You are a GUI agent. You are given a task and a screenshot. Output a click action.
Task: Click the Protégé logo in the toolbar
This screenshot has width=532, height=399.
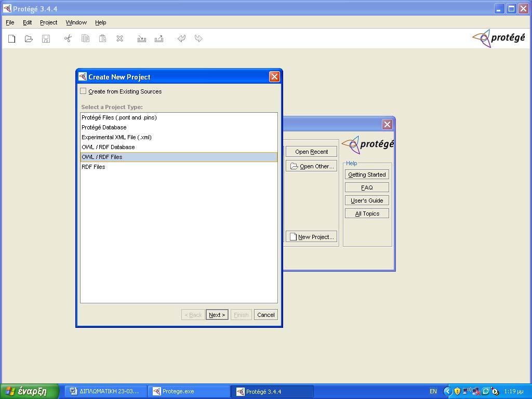[499, 38]
